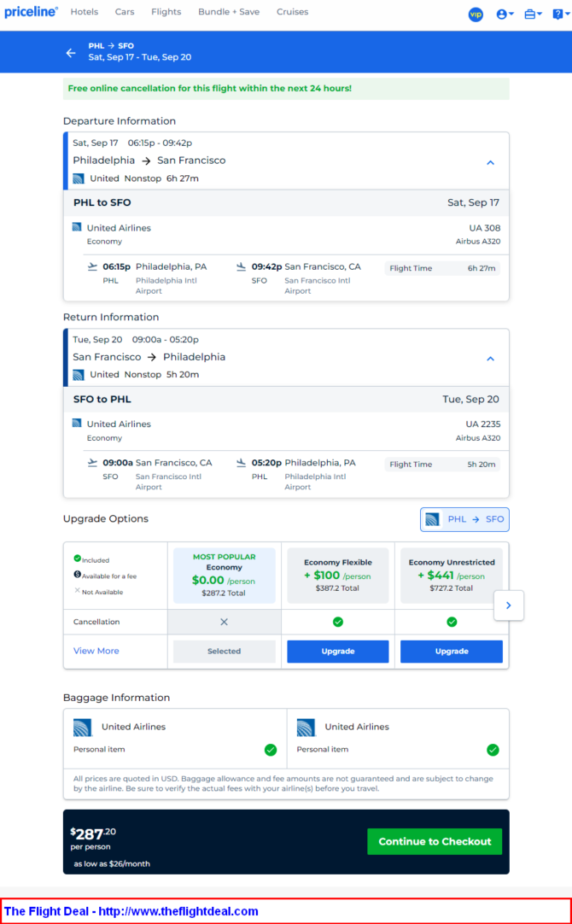Click the Selected button under Economy
The height and width of the screenshot is (924, 572).
[x=224, y=652]
